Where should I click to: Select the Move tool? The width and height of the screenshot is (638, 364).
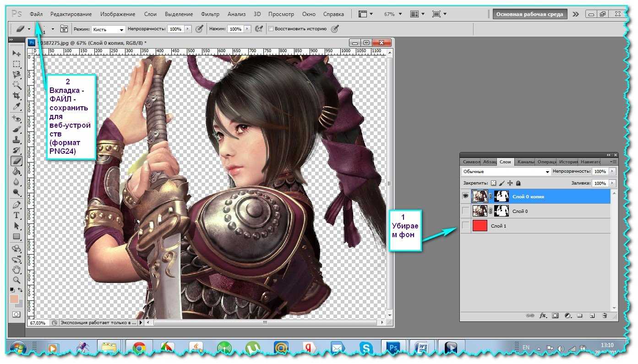(16, 54)
